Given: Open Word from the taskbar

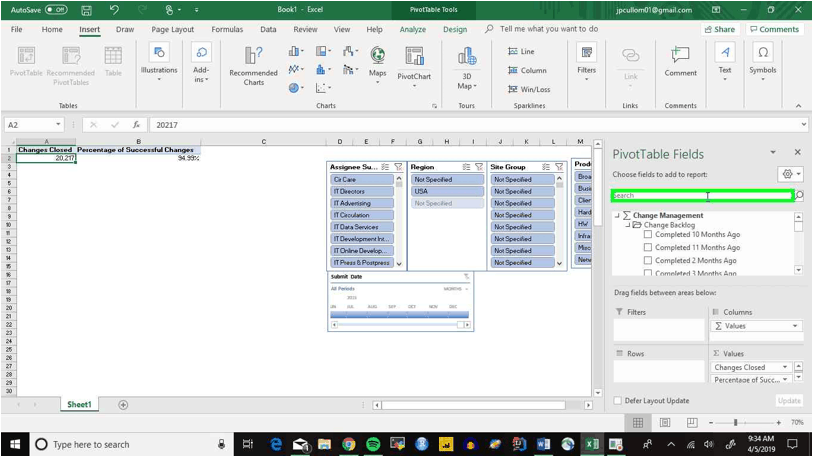Looking at the screenshot, I should tap(543, 444).
